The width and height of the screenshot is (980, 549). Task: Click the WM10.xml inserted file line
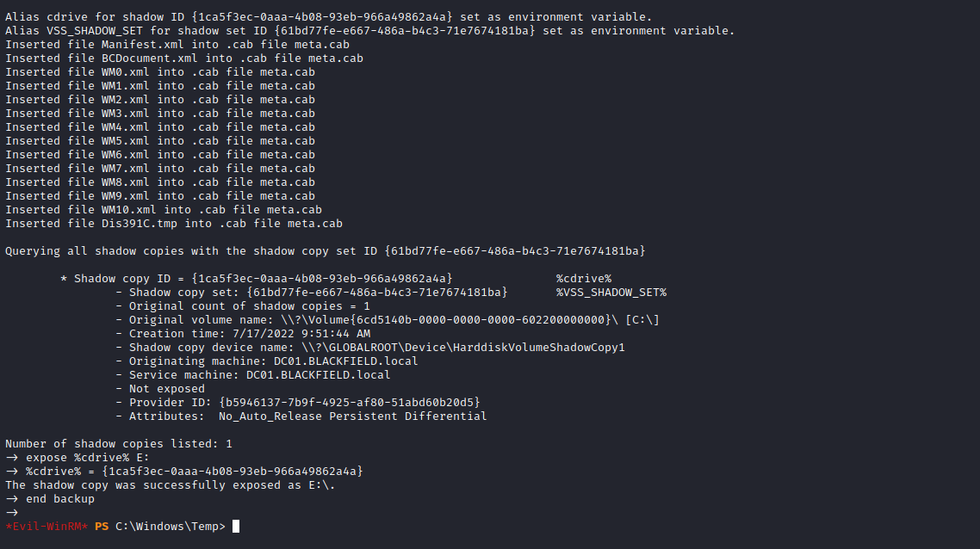pos(163,210)
